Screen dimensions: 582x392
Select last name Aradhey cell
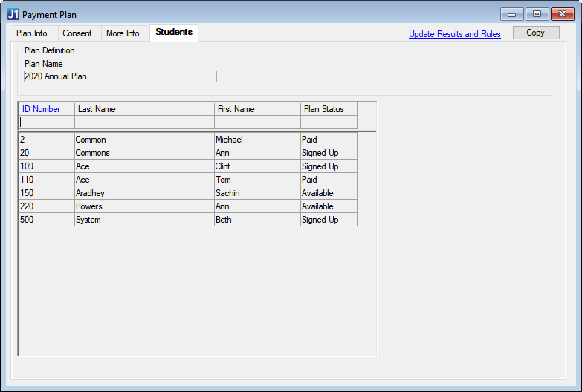point(144,193)
